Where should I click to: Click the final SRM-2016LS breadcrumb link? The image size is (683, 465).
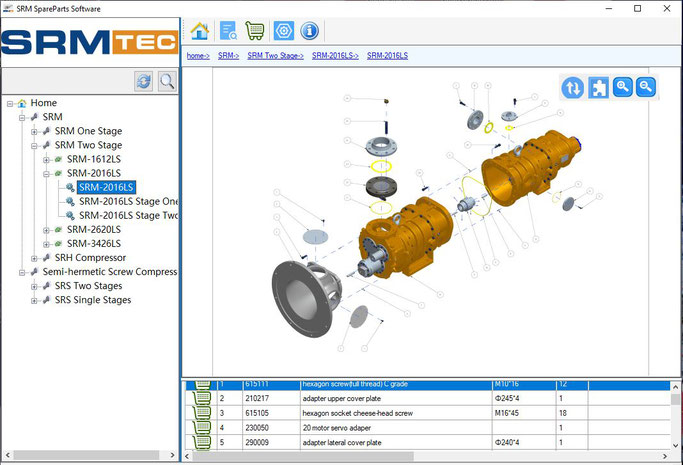tap(387, 56)
